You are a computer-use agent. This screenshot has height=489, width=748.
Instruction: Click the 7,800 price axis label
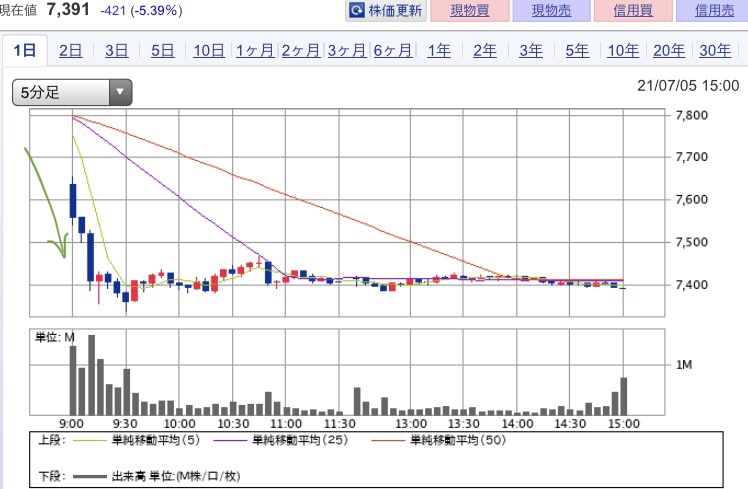tap(692, 115)
